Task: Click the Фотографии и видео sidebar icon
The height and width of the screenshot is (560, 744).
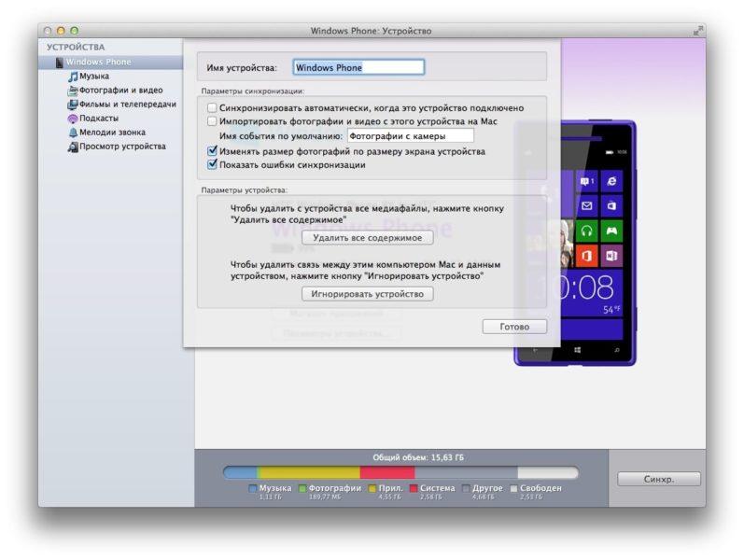Action: pos(73,91)
